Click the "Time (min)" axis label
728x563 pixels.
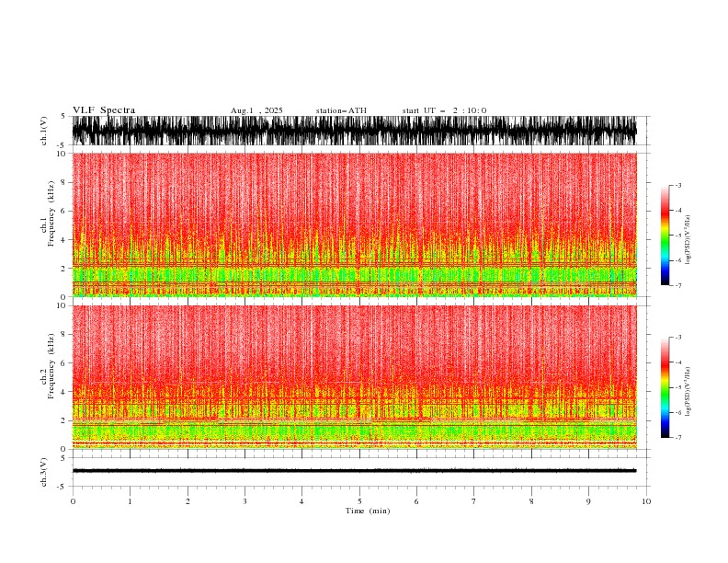point(368,511)
